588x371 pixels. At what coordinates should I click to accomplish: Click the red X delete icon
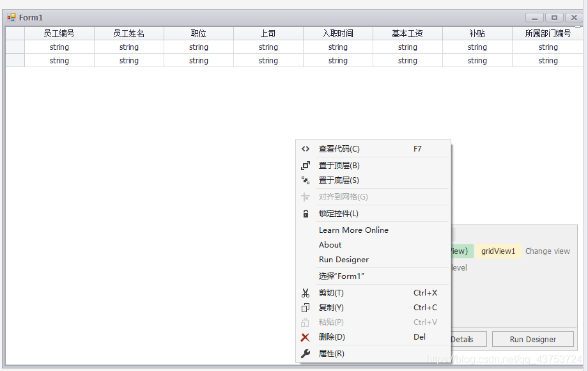click(306, 337)
